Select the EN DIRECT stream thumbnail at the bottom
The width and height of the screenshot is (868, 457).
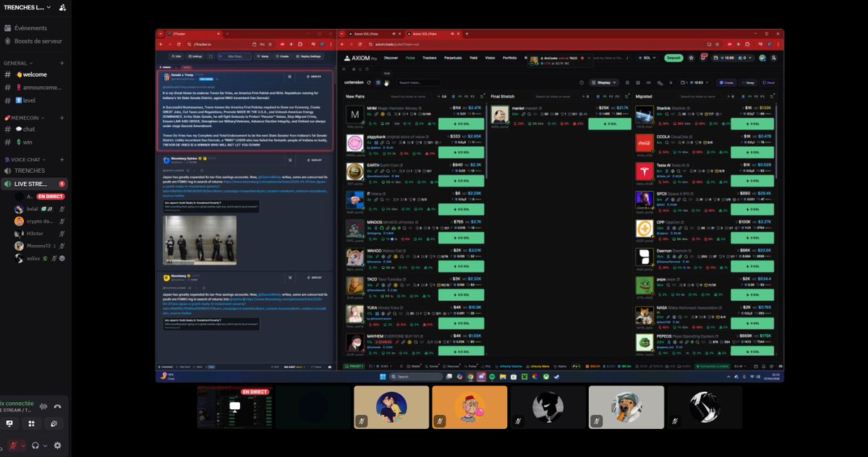pyautogui.click(x=234, y=407)
